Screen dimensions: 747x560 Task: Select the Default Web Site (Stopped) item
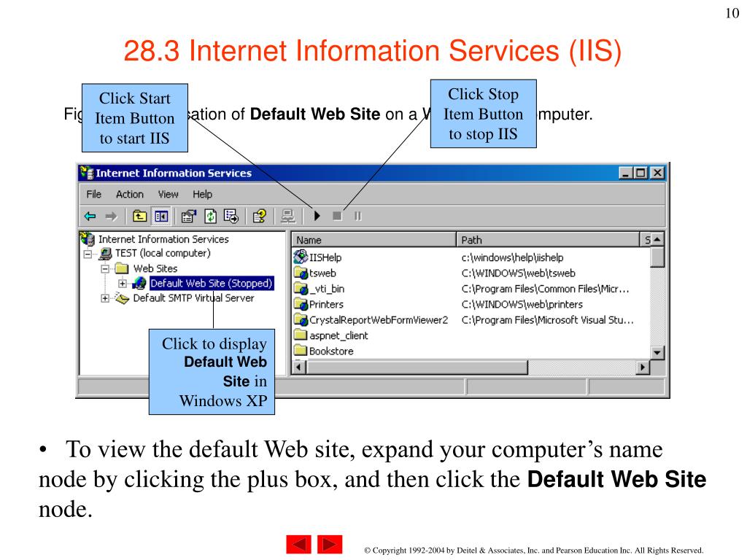point(212,284)
